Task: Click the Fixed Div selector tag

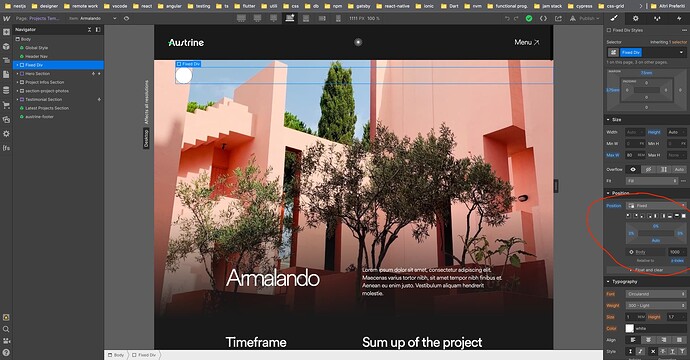Action: (x=631, y=52)
